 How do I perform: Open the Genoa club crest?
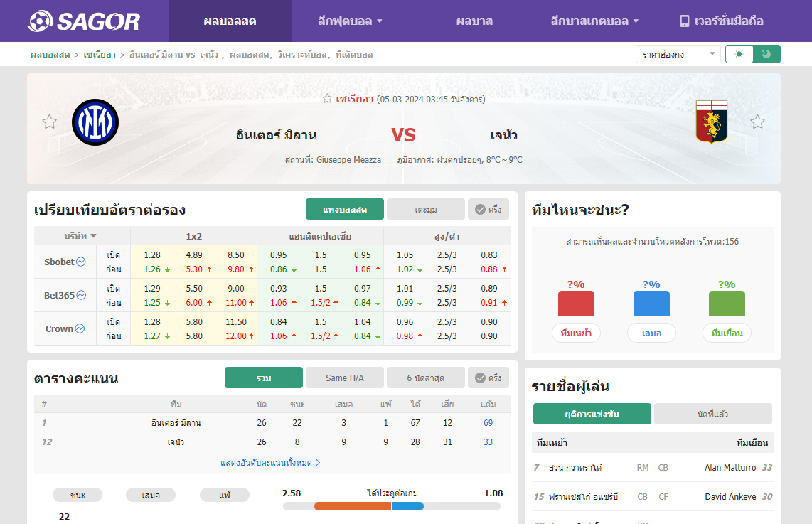coord(712,121)
